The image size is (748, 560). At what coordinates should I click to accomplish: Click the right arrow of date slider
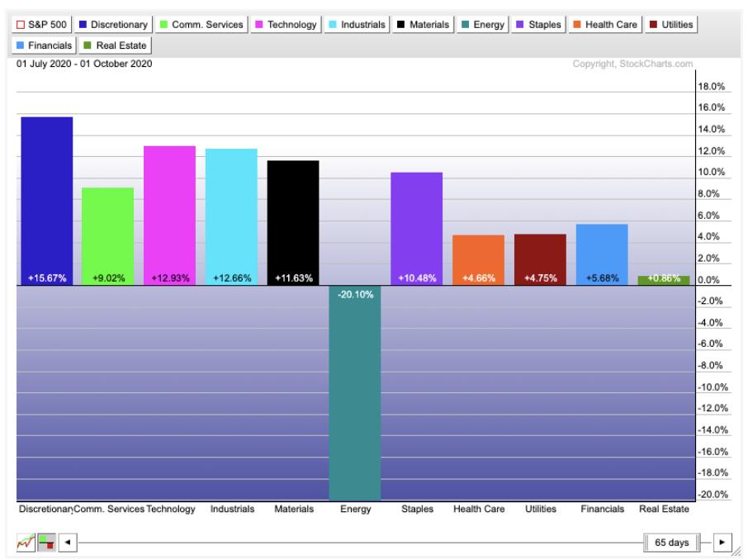point(723,542)
